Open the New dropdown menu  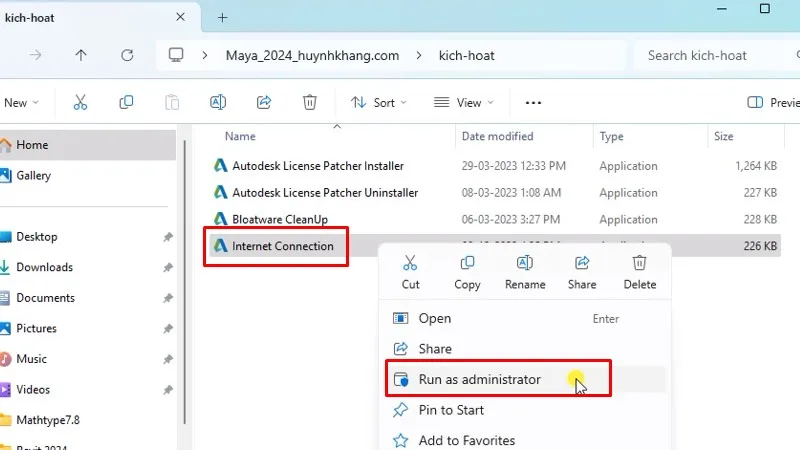21,103
